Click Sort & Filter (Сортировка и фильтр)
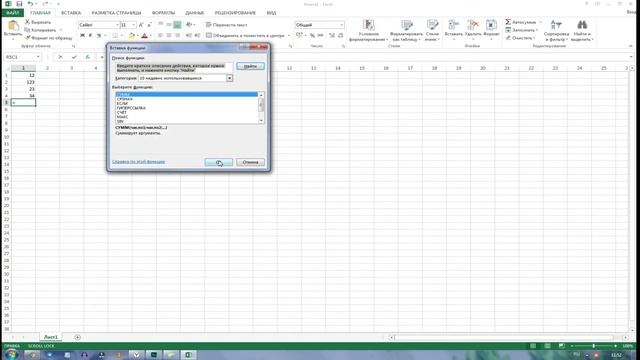 coord(556,30)
